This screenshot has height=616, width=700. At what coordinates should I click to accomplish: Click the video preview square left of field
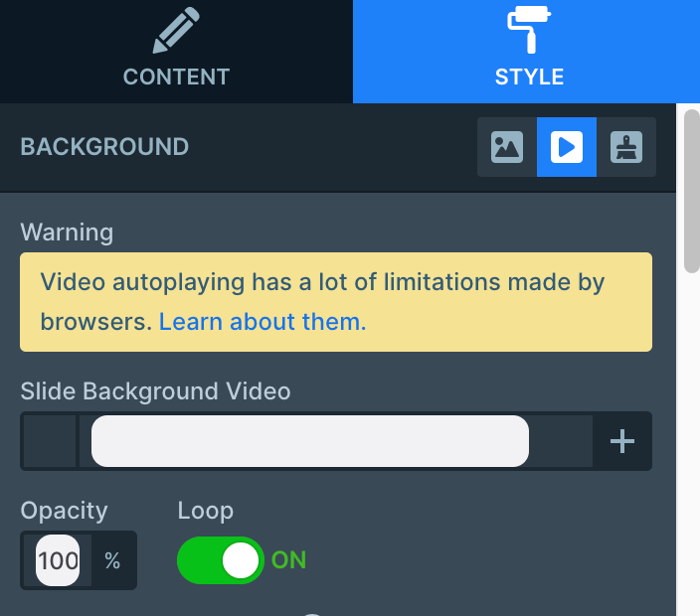pyautogui.click(x=49, y=441)
